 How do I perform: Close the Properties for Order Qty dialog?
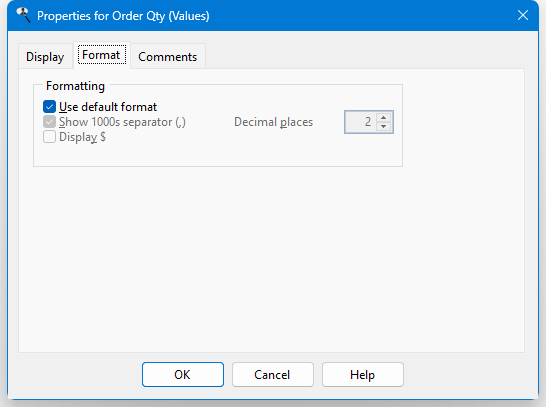(x=522, y=15)
